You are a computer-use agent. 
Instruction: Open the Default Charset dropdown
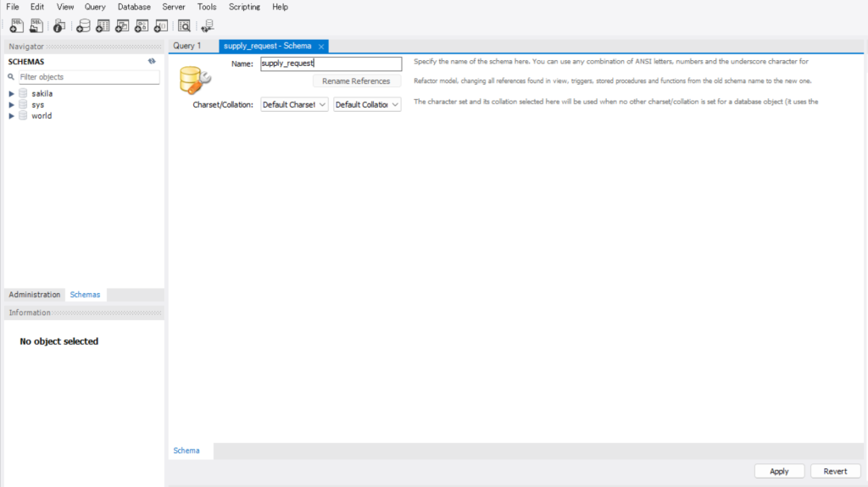[x=293, y=104]
